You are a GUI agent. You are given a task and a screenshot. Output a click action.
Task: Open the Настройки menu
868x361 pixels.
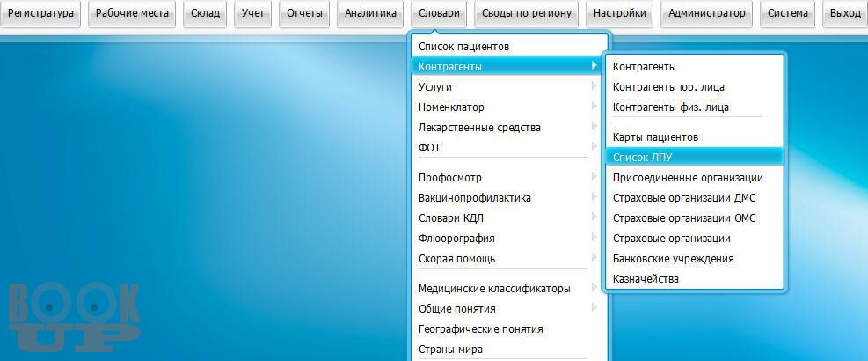pyautogui.click(x=619, y=13)
